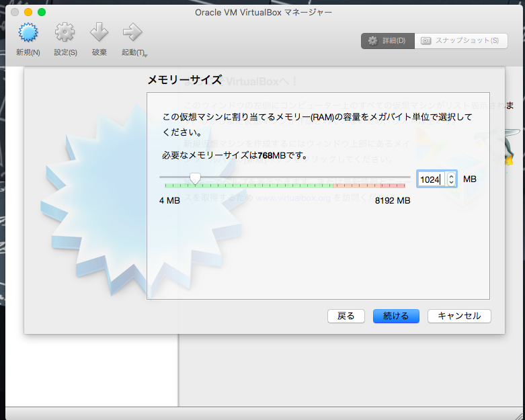Click the '8192 MB' maximum label
Image resolution: width=525 pixels, height=420 pixels.
(393, 200)
